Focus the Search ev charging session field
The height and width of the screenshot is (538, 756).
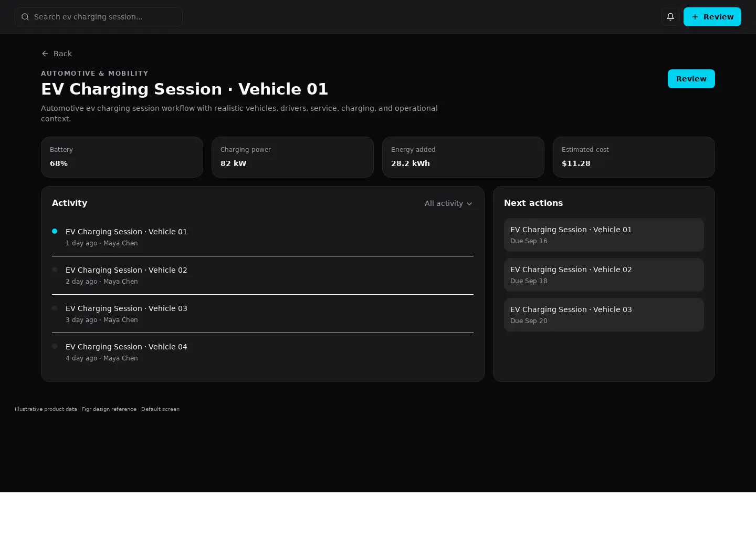99,17
